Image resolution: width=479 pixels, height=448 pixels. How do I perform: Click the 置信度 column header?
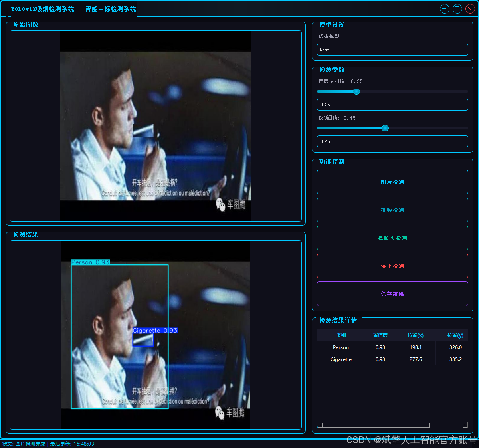380,335
